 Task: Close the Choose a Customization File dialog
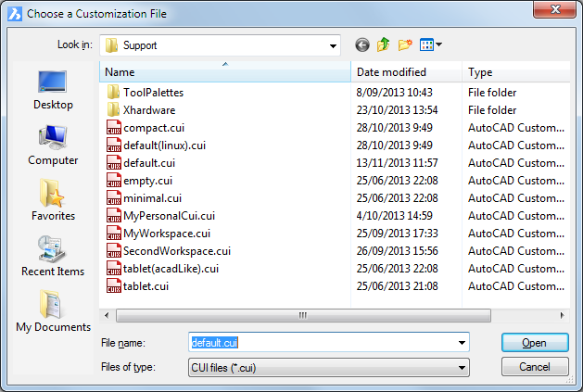pyautogui.click(x=554, y=9)
